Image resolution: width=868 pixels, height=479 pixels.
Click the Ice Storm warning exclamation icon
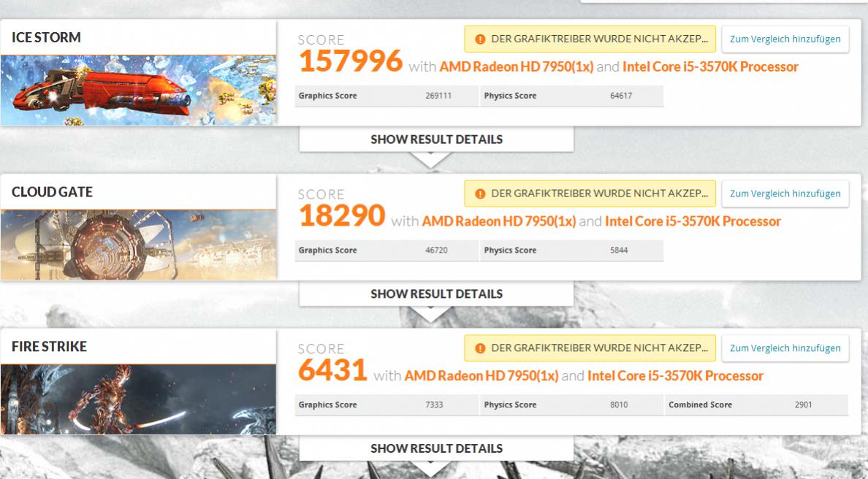pos(480,39)
